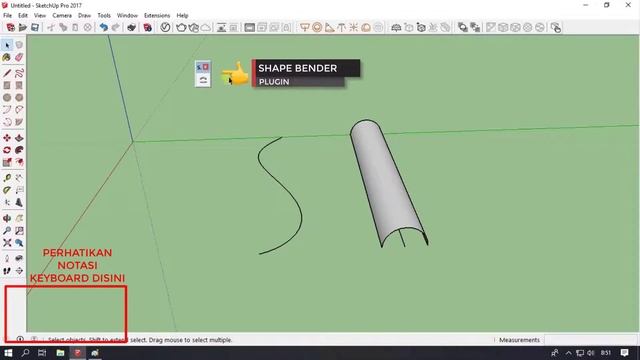Select the Zoom magnifier tool
The image size is (640, 360).
click(x=7, y=231)
